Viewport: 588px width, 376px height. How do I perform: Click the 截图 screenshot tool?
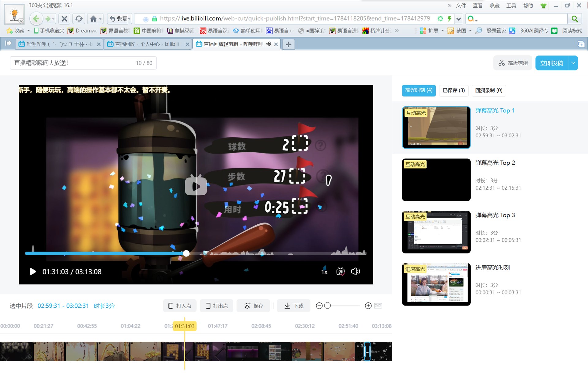pyautogui.click(x=457, y=31)
